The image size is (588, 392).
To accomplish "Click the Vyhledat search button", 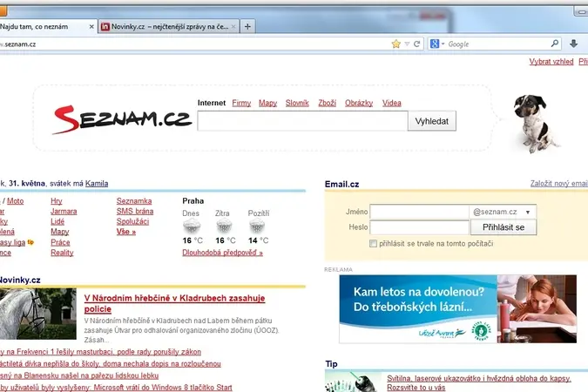I will pos(432,121).
